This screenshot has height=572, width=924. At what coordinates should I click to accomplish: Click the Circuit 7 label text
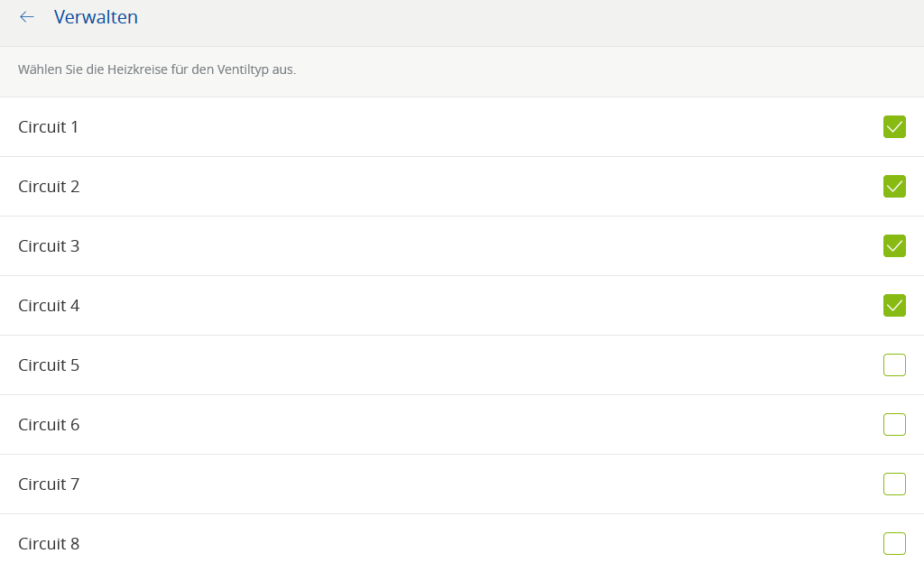coord(49,484)
